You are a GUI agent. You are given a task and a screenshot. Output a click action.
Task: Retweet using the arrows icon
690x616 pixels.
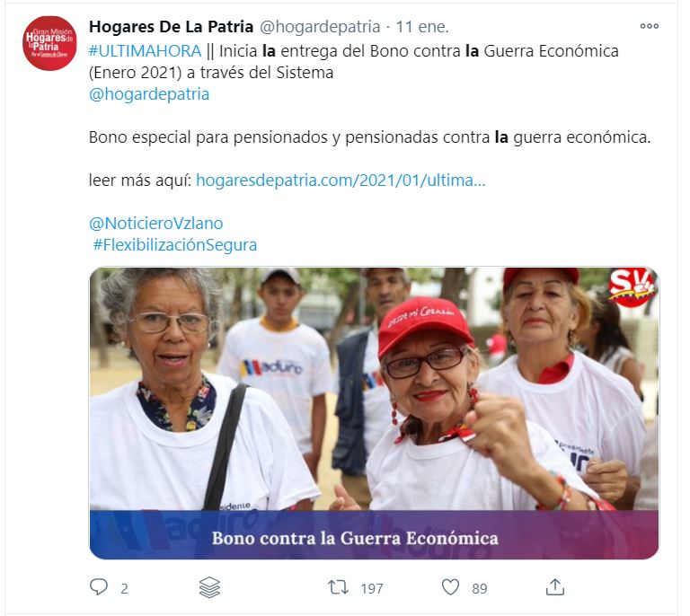338,587
